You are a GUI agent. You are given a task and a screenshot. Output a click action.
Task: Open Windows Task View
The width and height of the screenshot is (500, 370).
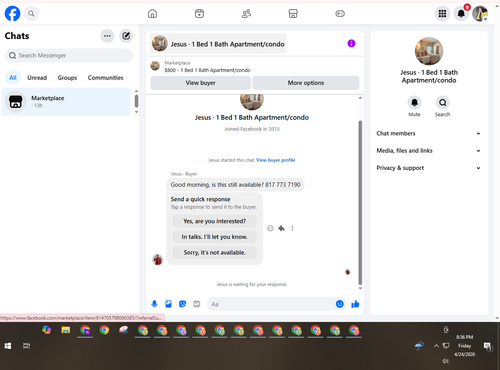click(26, 346)
